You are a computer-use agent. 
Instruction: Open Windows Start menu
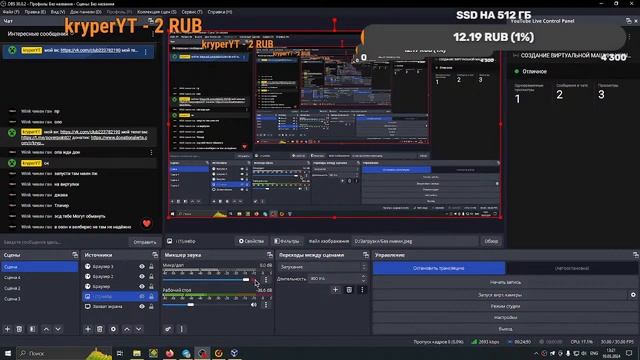click(x=8, y=353)
